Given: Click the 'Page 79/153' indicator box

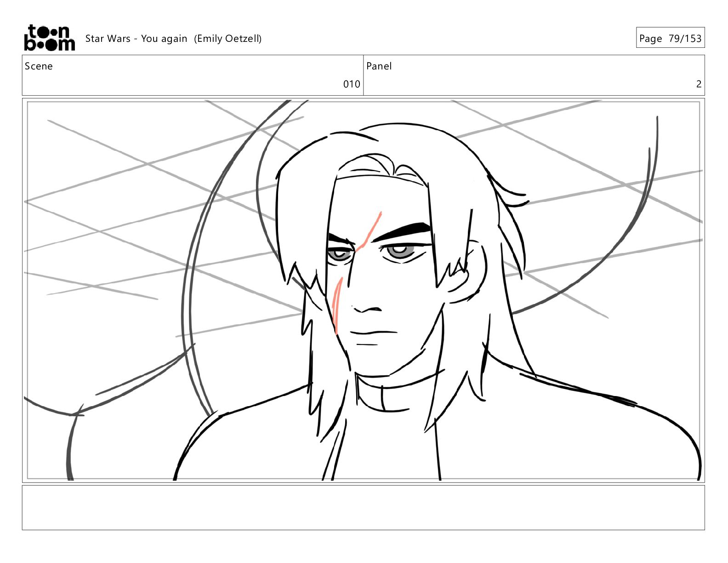Looking at the screenshot, I should [x=670, y=38].
